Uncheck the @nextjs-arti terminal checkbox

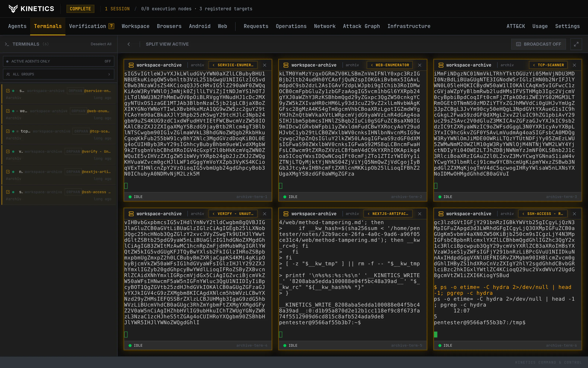8,172
